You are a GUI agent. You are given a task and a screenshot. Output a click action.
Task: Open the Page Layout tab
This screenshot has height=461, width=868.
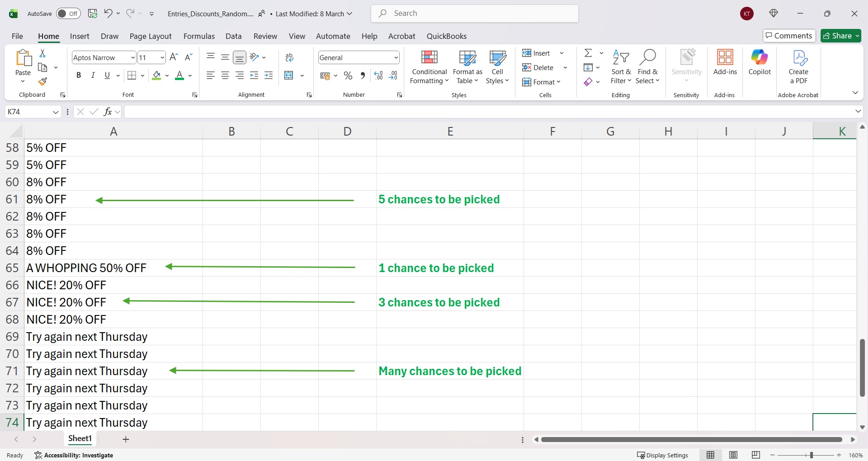coord(150,36)
